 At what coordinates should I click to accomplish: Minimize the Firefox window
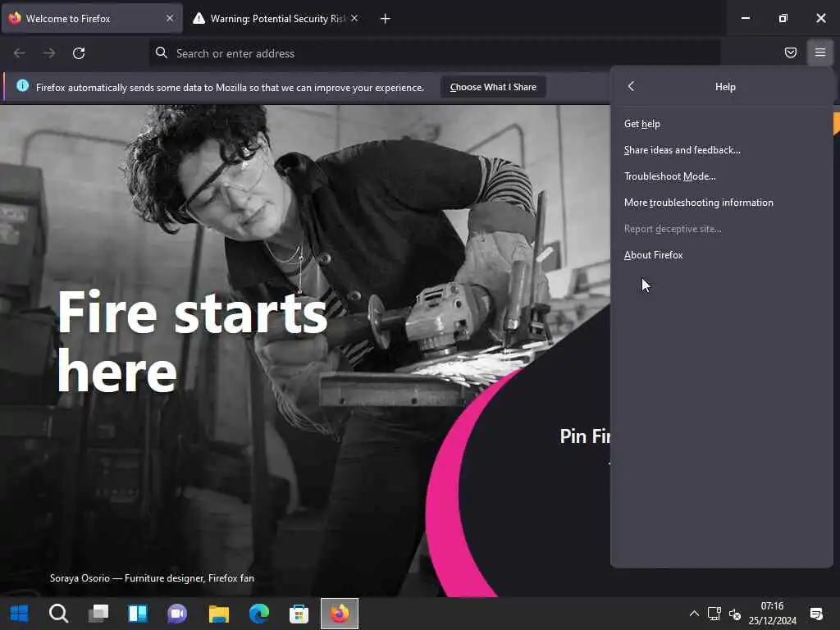745,18
